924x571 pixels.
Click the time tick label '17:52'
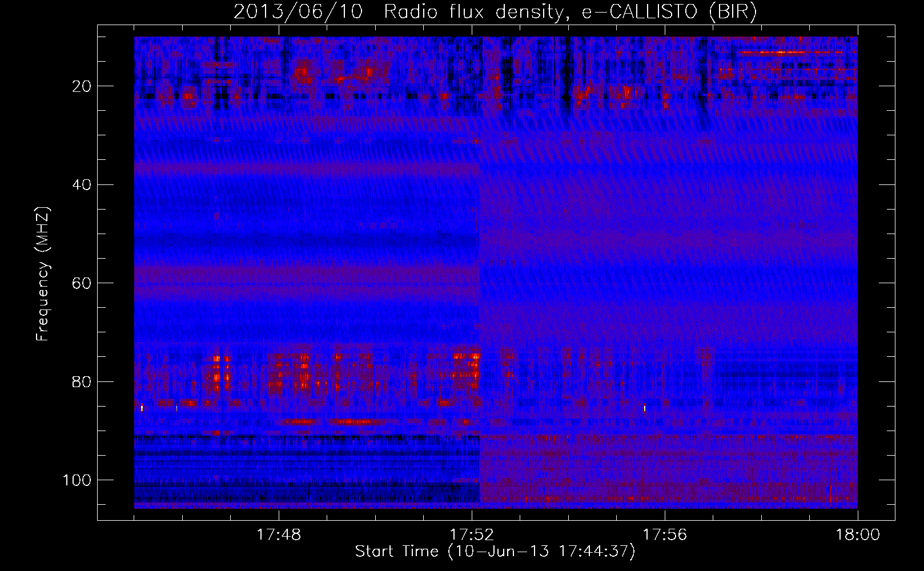[x=472, y=535]
